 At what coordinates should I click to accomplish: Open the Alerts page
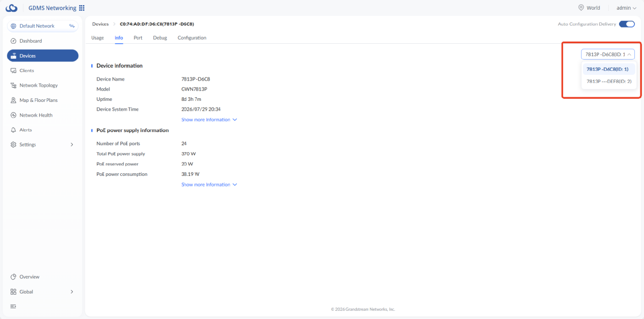(43, 130)
